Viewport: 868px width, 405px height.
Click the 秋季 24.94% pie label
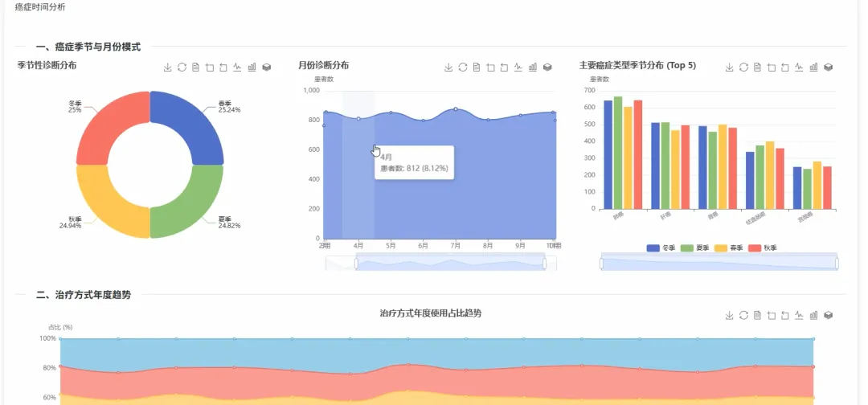coord(71,222)
